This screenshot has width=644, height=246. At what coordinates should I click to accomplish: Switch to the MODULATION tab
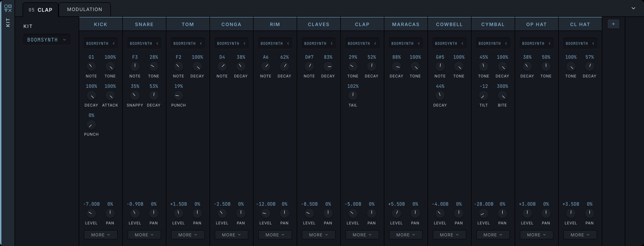[x=85, y=10]
